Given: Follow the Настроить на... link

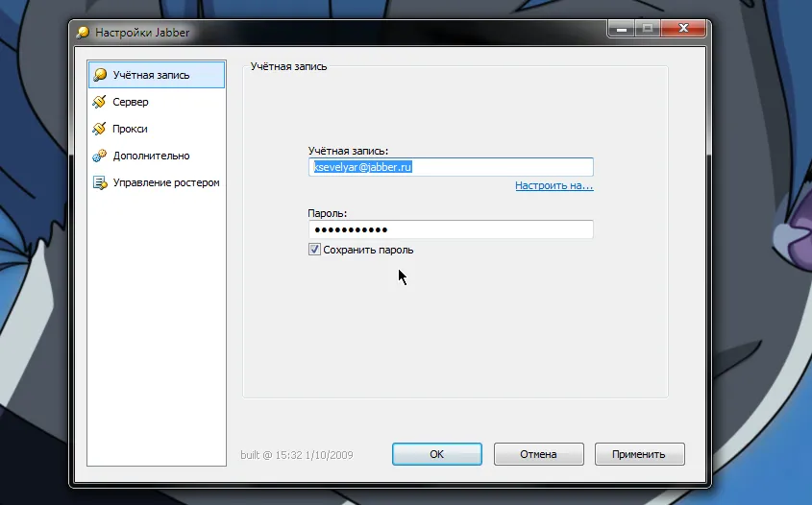Looking at the screenshot, I should pos(554,185).
